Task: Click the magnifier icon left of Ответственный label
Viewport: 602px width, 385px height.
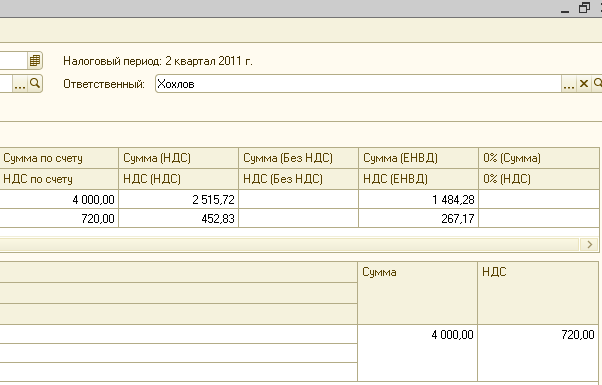Action: point(35,84)
